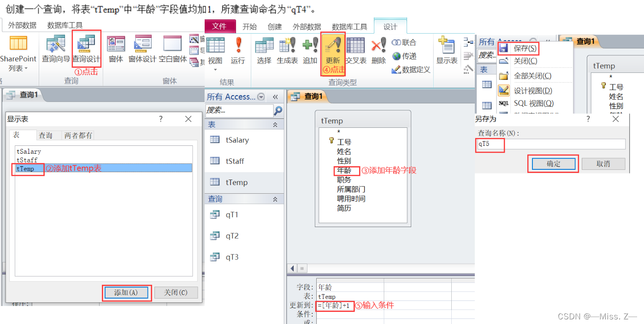Click the 关闭(C) button in 显示表 dialog
Screen dimensions: 644x324
click(176, 293)
